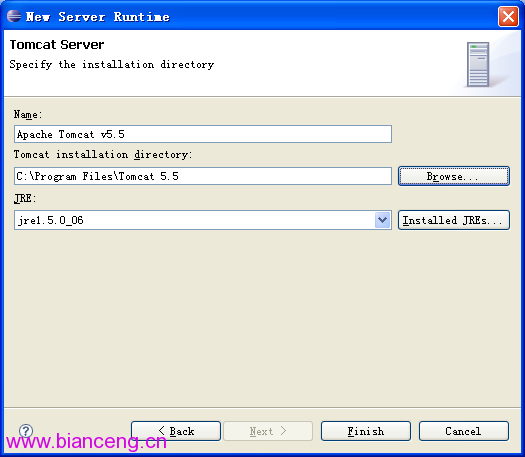Open Installed JREs... preferences
Screen dimensions: 525x457
pos(454,220)
